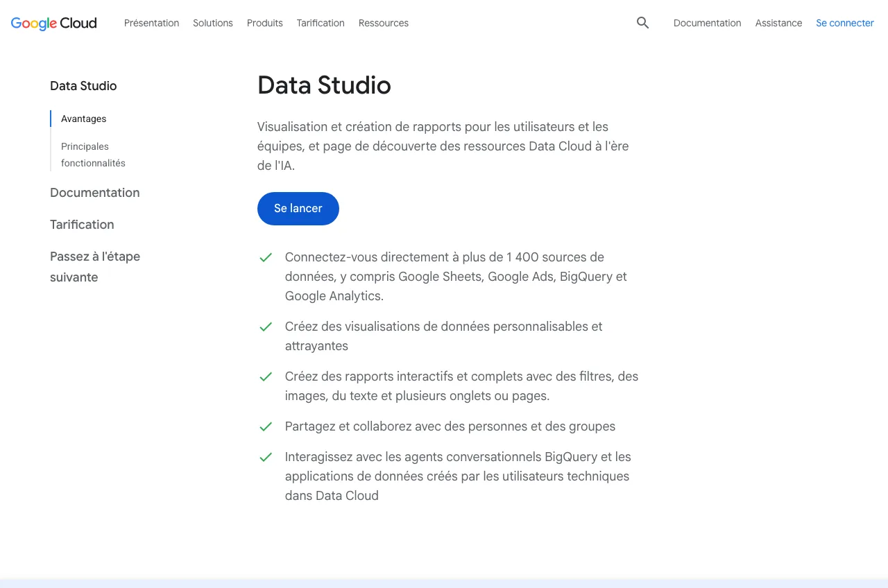Click the text on visualisations personnalisables
The width and height of the screenshot is (888, 588).
(444, 336)
